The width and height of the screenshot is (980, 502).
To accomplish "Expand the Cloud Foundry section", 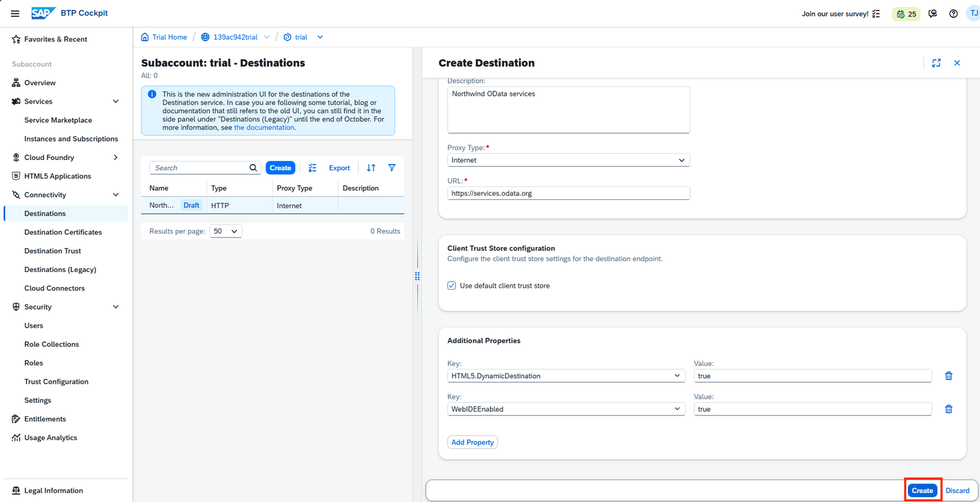I will point(116,158).
